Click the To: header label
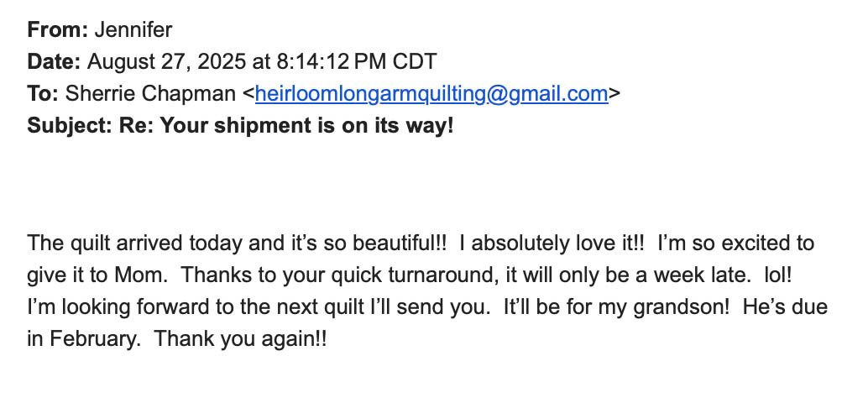Screen dimensions: 868x403 [43, 93]
